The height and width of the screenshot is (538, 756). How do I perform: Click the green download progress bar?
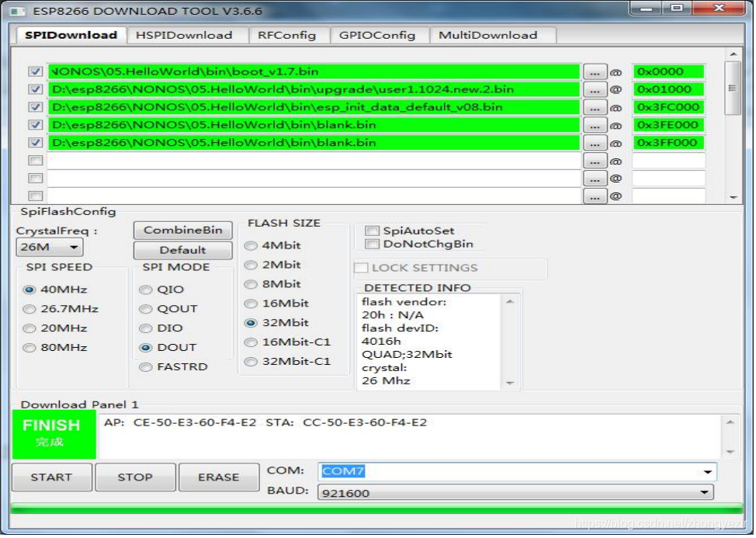(376, 508)
